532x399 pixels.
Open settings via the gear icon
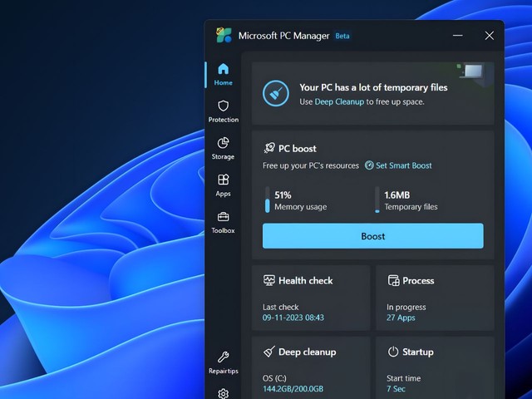223,393
